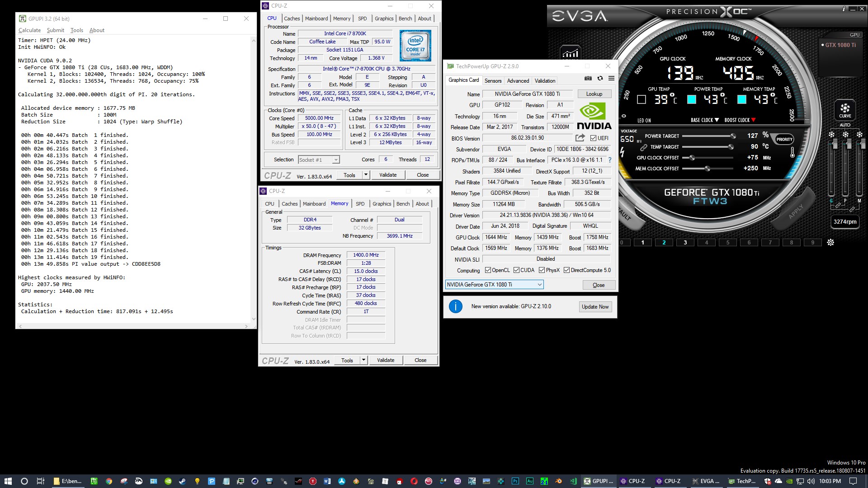Toggle the MEMORY TEMP cyan color box
868x488 pixels.
click(x=742, y=99)
